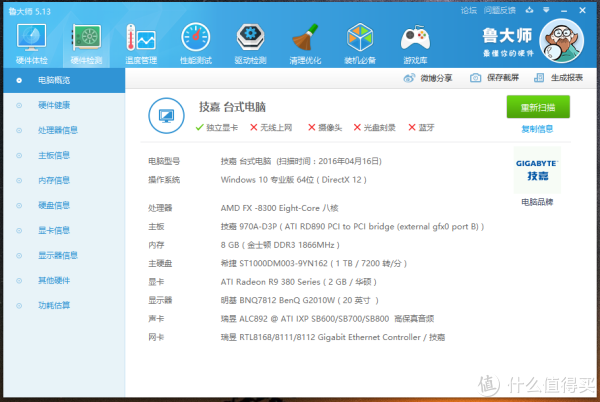Click the 无线上网 status indicator

(271, 128)
